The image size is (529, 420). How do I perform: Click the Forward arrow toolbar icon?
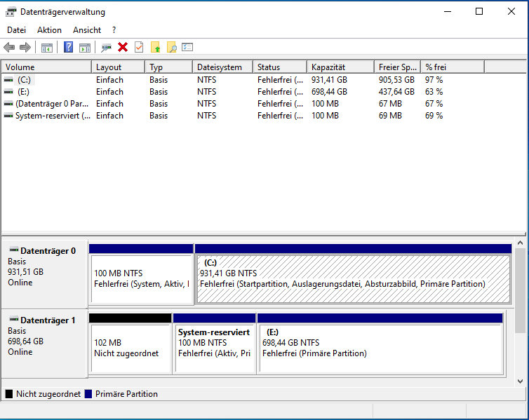coord(25,48)
